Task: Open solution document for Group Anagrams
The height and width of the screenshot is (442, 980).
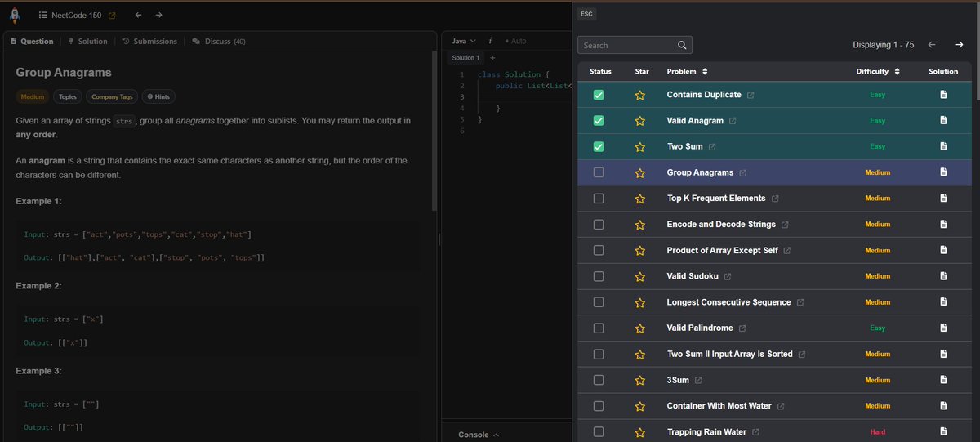Action: pyautogui.click(x=943, y=172)
